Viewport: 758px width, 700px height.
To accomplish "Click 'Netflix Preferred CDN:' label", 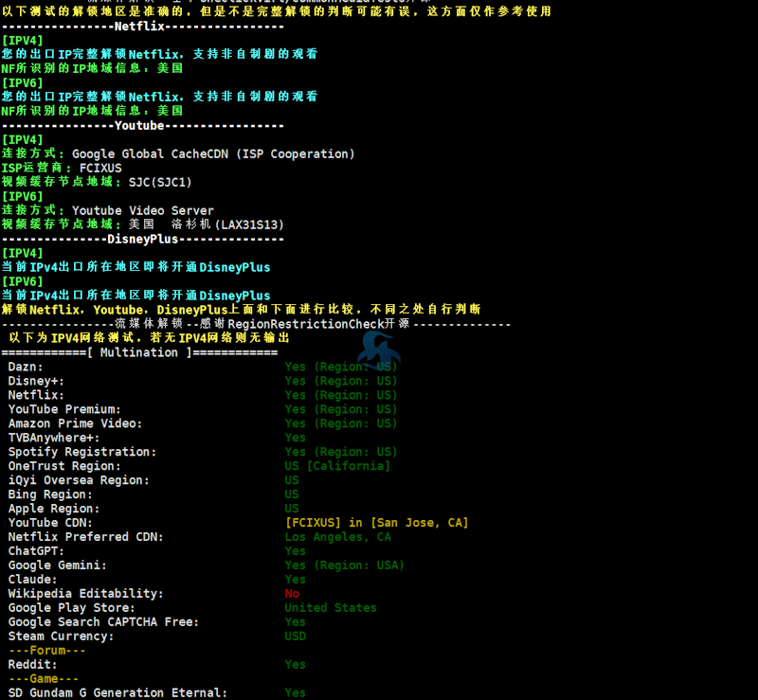I will coord(85,536).
